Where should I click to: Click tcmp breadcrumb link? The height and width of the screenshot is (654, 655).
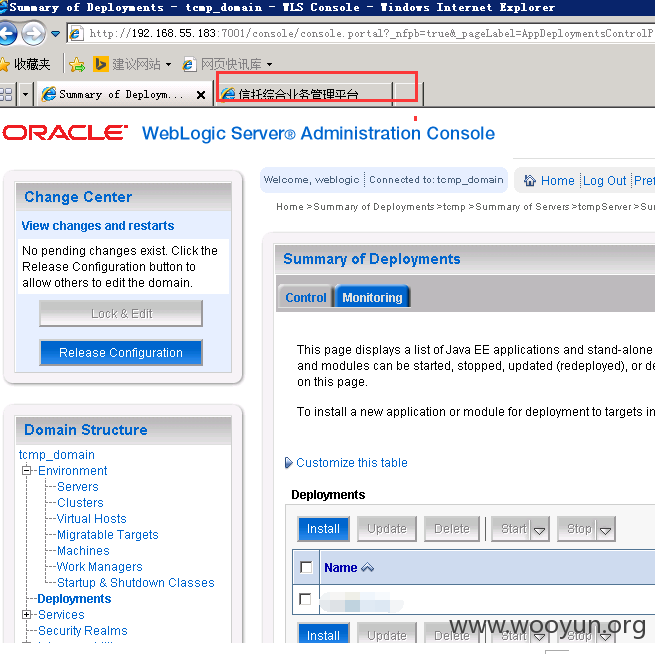click(454, 207)
